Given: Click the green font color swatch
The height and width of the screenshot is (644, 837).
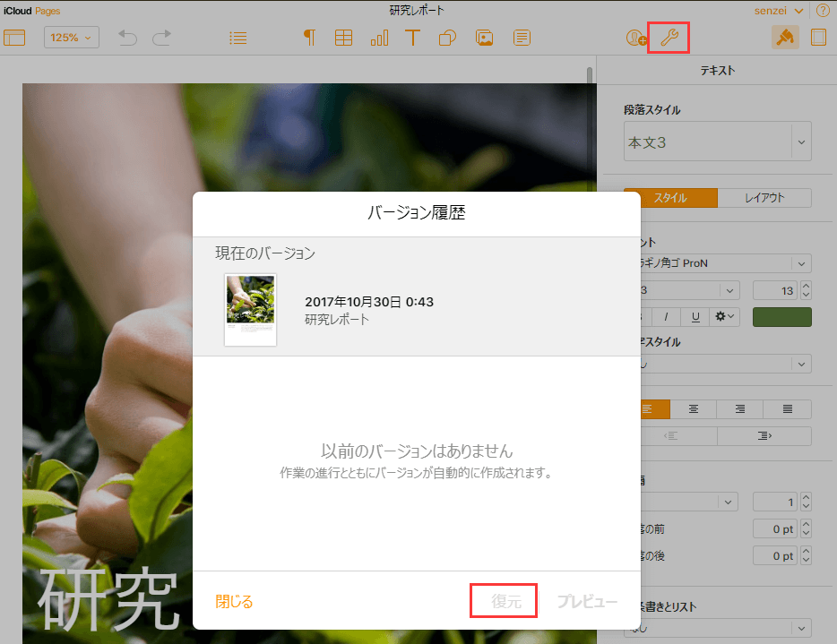Looking at the screenshot, I should click(781, 316).
